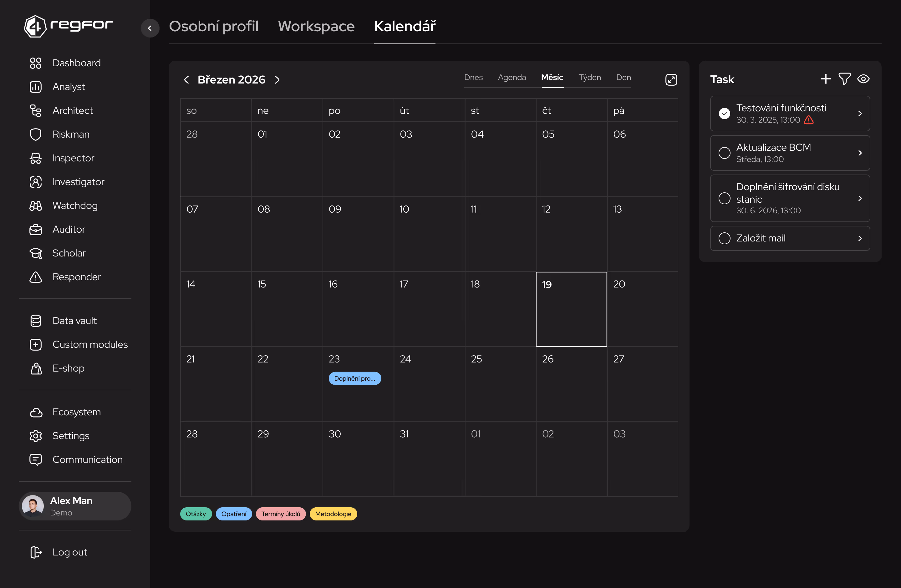Open the Doplnění pro... event on 23
This screenshot has height=588, width=901.
point(354,378)
